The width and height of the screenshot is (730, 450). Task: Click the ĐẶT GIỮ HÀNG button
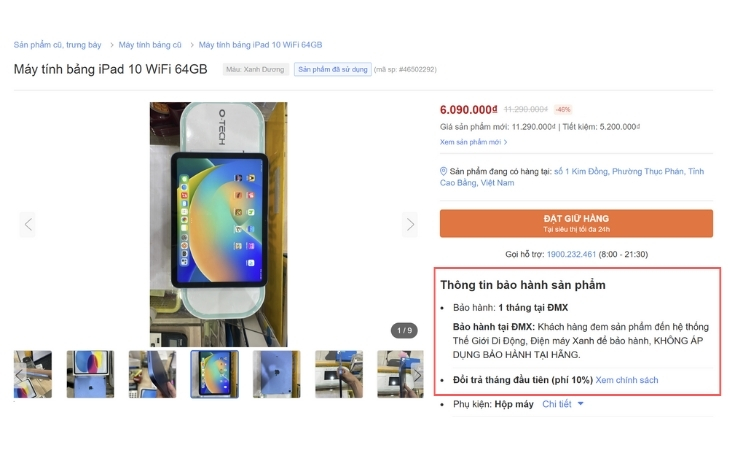pos(576,223)
